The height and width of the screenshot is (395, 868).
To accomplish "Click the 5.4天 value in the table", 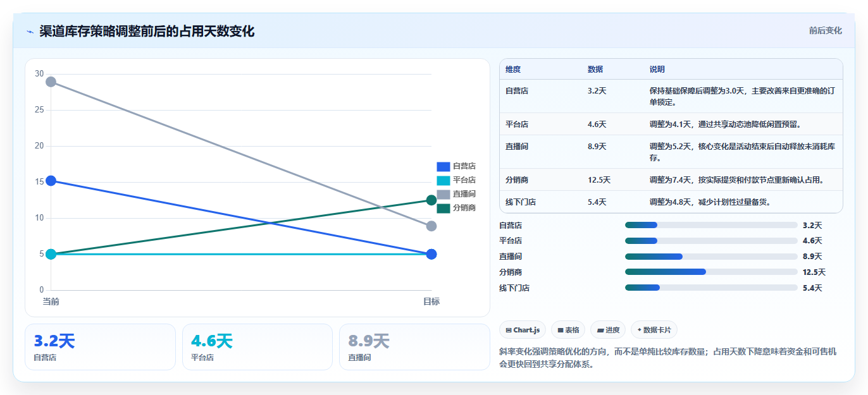I will tap(597, 202).
